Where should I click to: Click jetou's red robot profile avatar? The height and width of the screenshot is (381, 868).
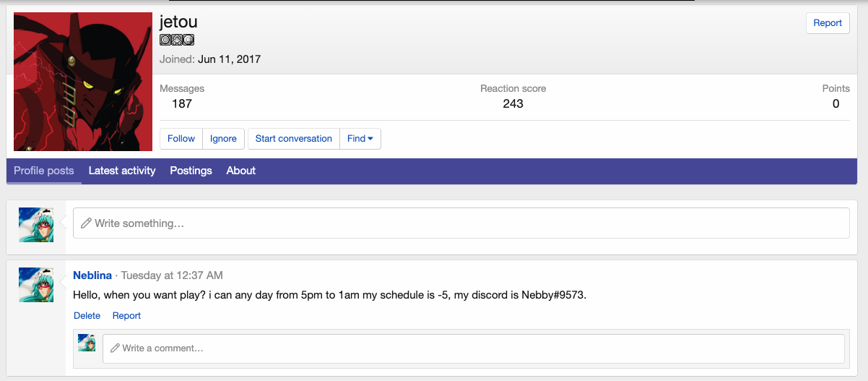pyautogui.click(x=83, y=82)
